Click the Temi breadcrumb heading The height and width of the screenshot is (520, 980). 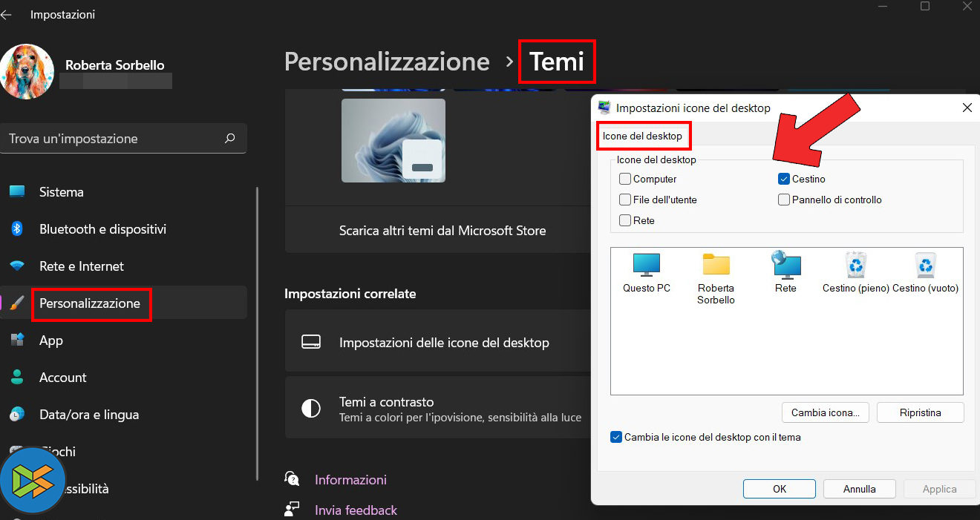(557, 62)
